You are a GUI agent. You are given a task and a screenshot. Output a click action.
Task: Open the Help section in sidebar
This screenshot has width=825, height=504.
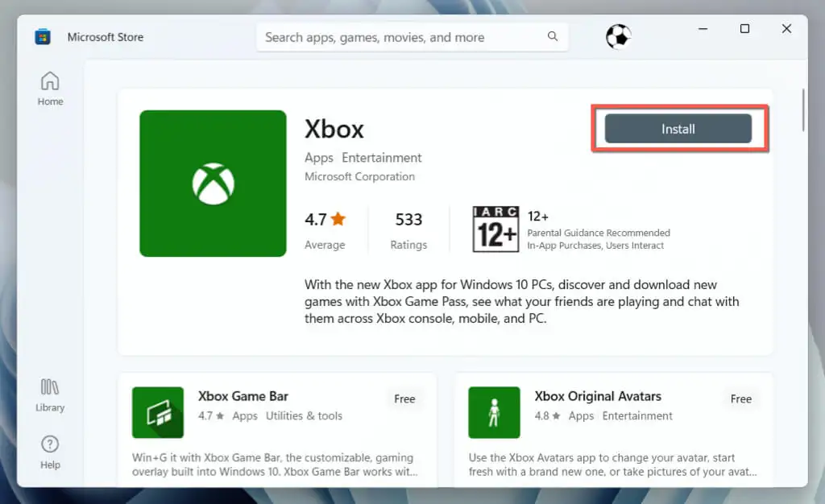click(50, 452)
